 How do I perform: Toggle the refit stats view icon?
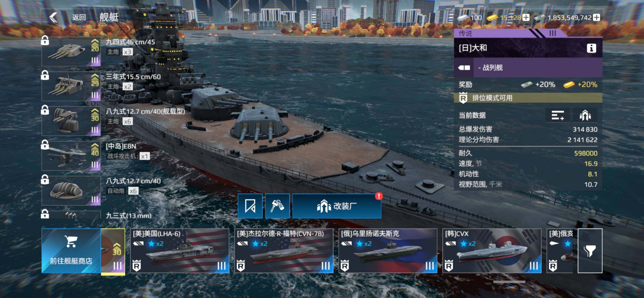(585, 115)
